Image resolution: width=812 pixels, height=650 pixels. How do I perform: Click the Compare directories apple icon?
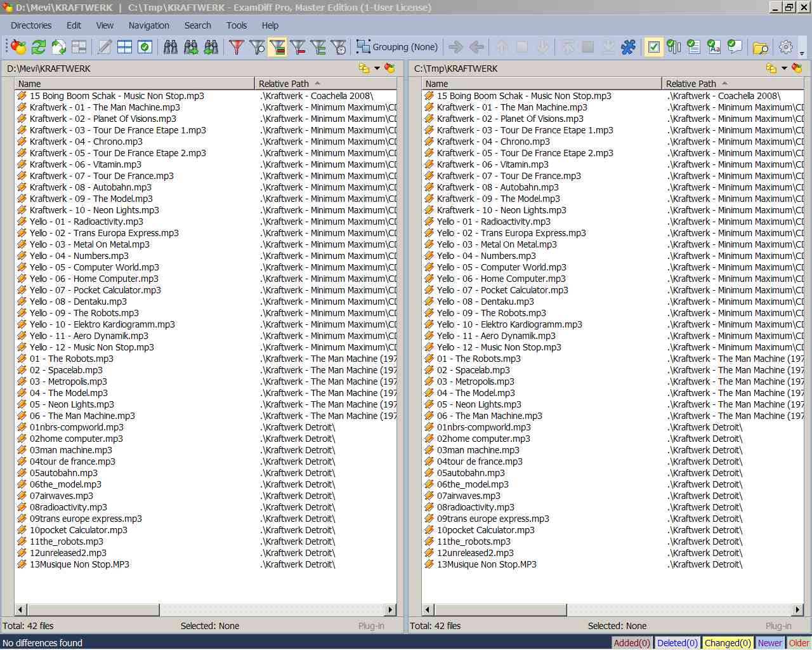point(18,47)
